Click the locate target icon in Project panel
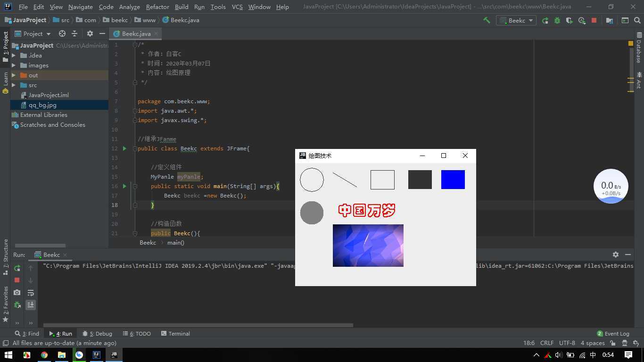 pos(62,33)
